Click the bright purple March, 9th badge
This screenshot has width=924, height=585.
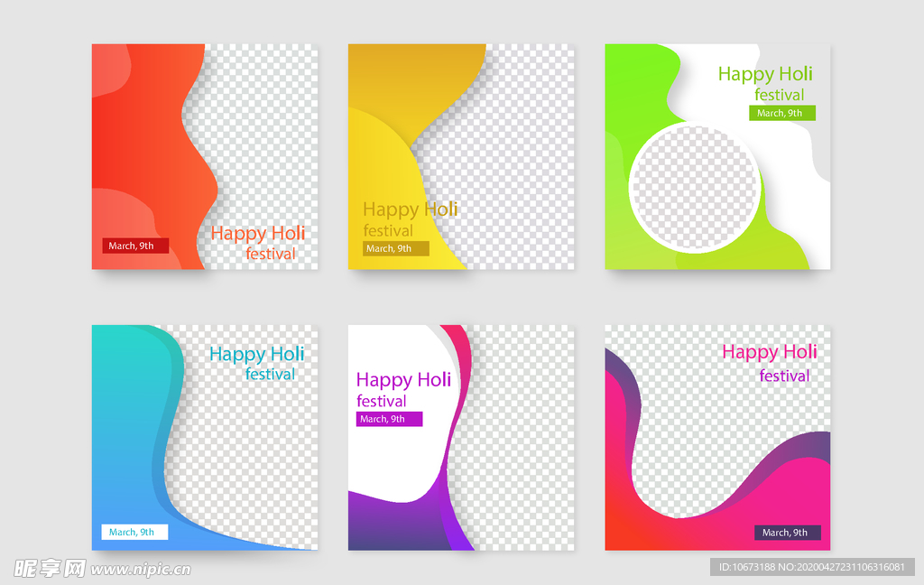tap(389, 419)
